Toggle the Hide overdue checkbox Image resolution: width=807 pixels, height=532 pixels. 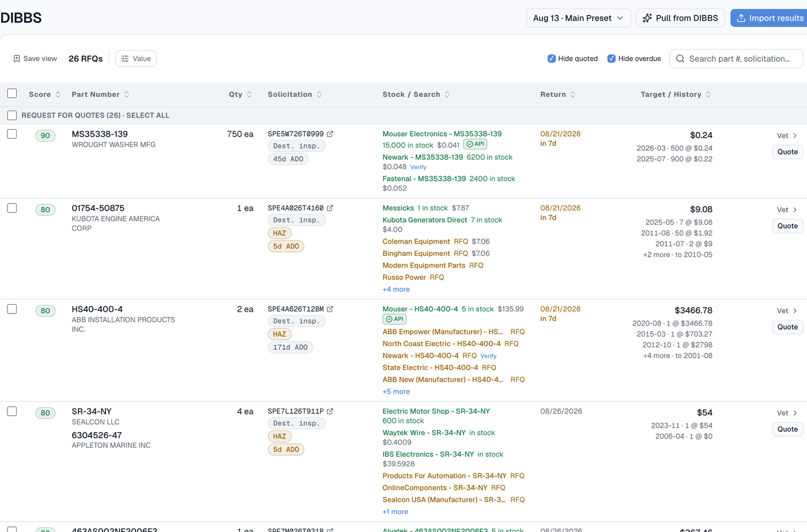[612, 59]
